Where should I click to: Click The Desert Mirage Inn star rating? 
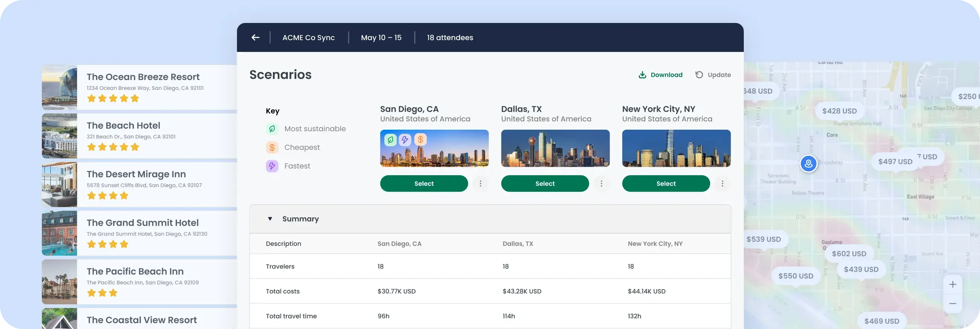point(108,196)
